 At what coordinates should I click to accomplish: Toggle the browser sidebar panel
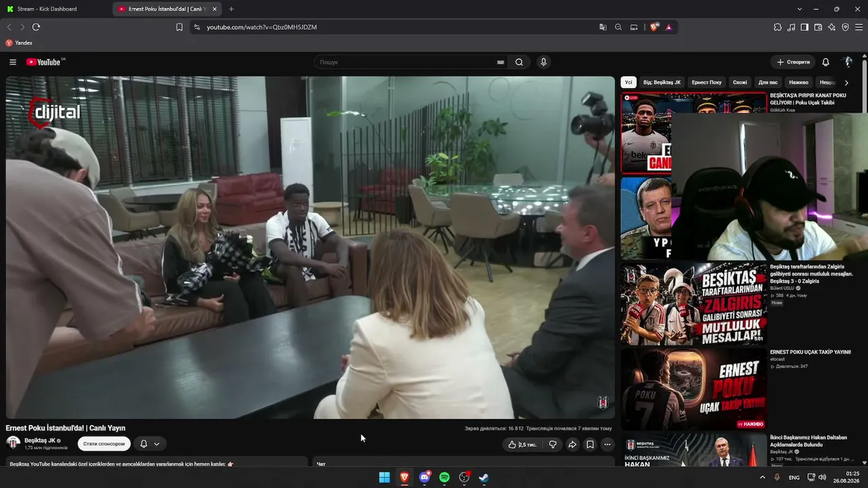tap(804, 27)
